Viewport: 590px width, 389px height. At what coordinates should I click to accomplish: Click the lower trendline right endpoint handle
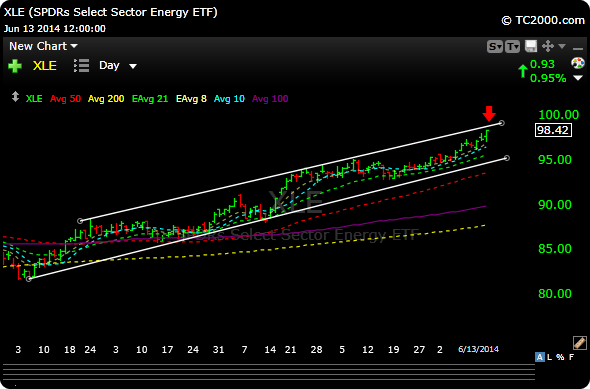(507, 158)
